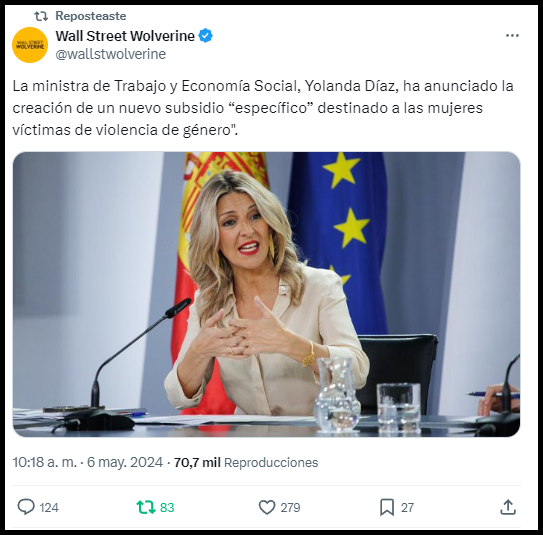
Task: Click the 279 likes count
Action: pos(290,508)
